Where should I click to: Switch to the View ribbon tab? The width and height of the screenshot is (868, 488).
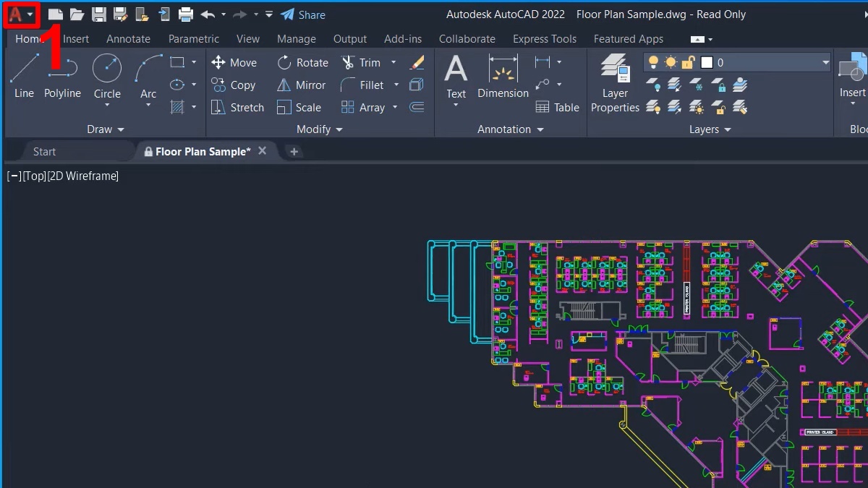(x=248, y=39)
